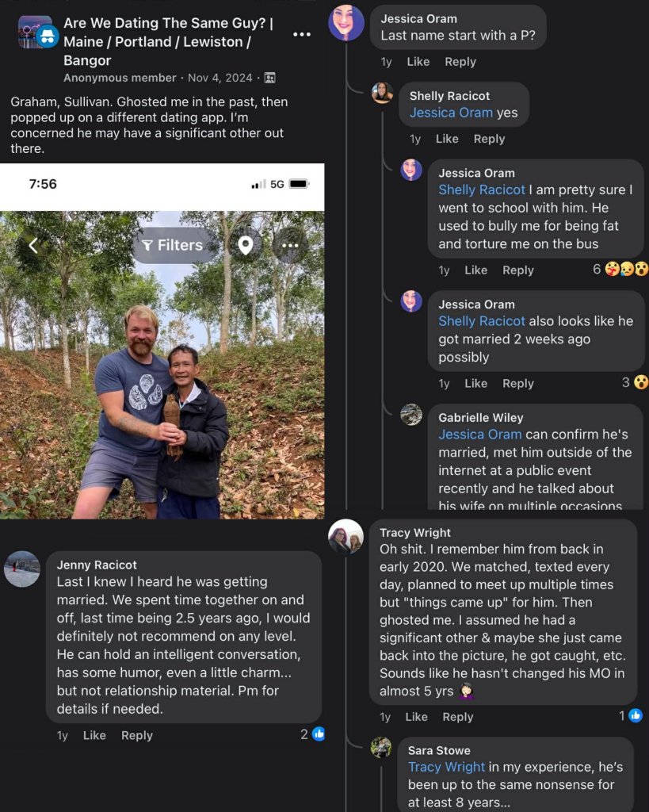Tap the back arrow on the photo

coord(33,246)
